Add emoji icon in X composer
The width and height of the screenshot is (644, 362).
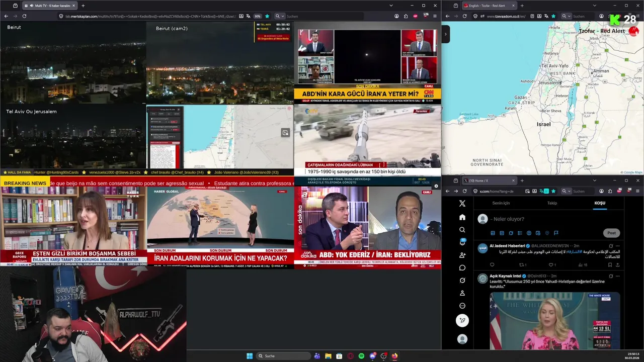tap(529, 233)
